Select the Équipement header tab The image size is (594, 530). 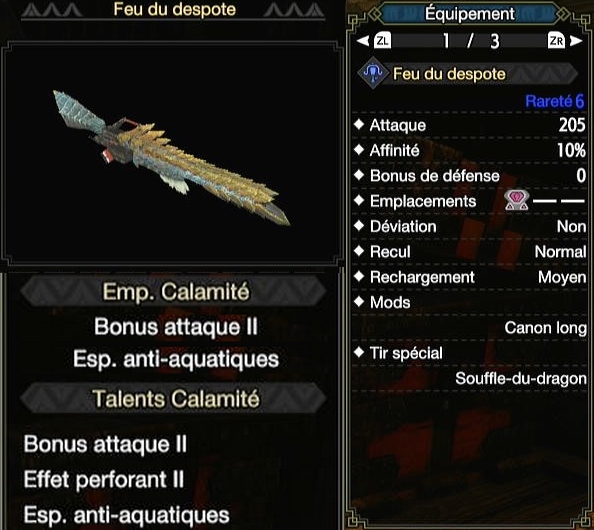(469, 14)
